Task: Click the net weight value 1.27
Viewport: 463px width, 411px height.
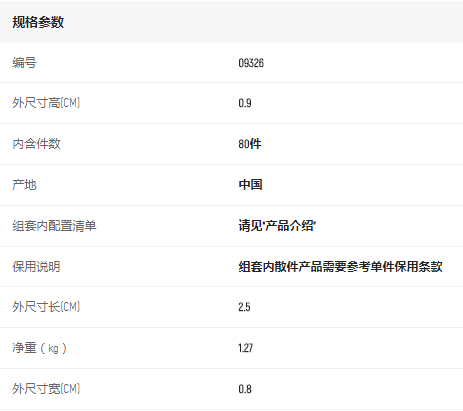Action: pos(245,348)
